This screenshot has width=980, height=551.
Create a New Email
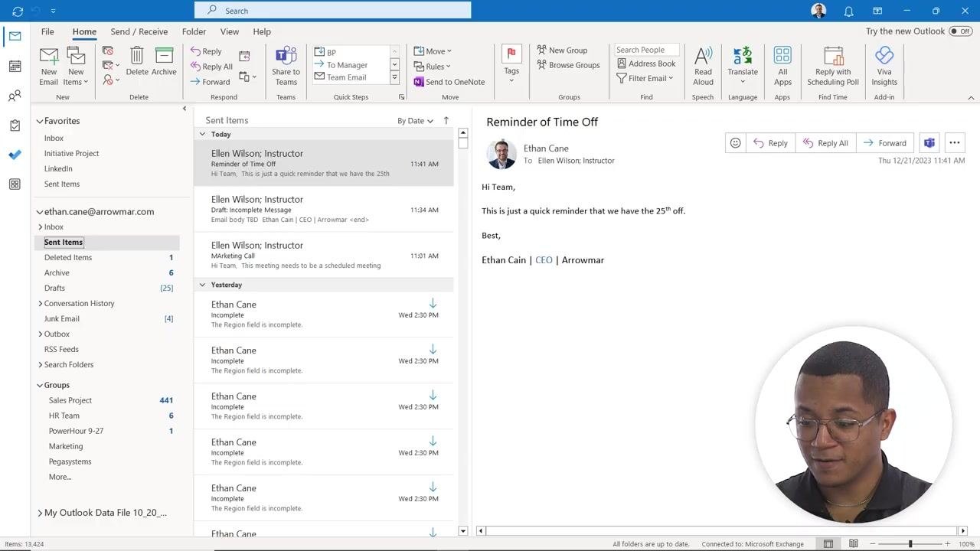coord(49,67)
